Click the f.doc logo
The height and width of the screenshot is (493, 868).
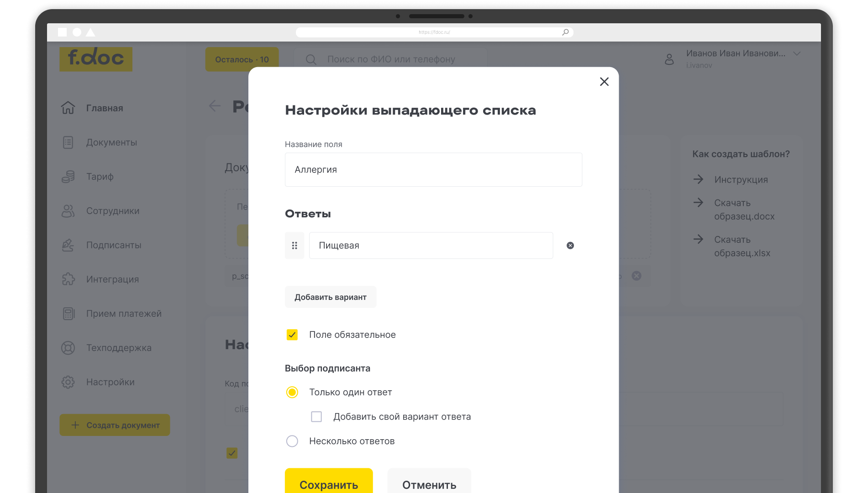pyautogui.click(x=96, y=59)
